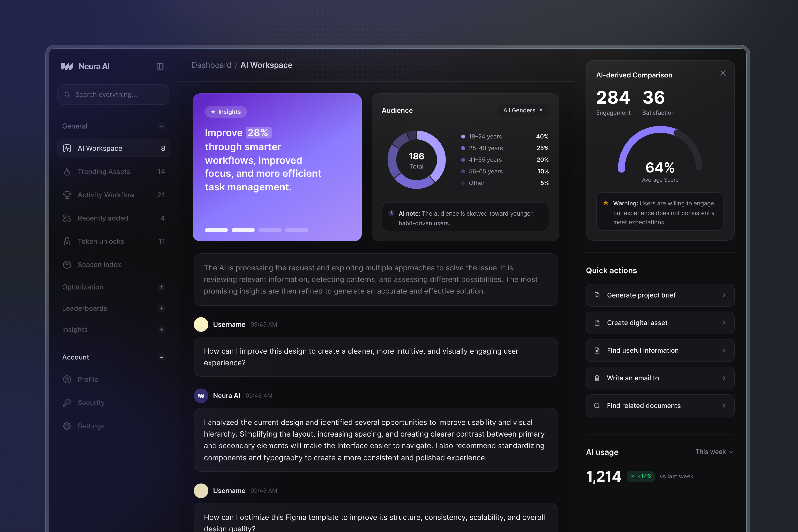
Task: Click the 41–55 years legend entry
Action: point(505,160)
